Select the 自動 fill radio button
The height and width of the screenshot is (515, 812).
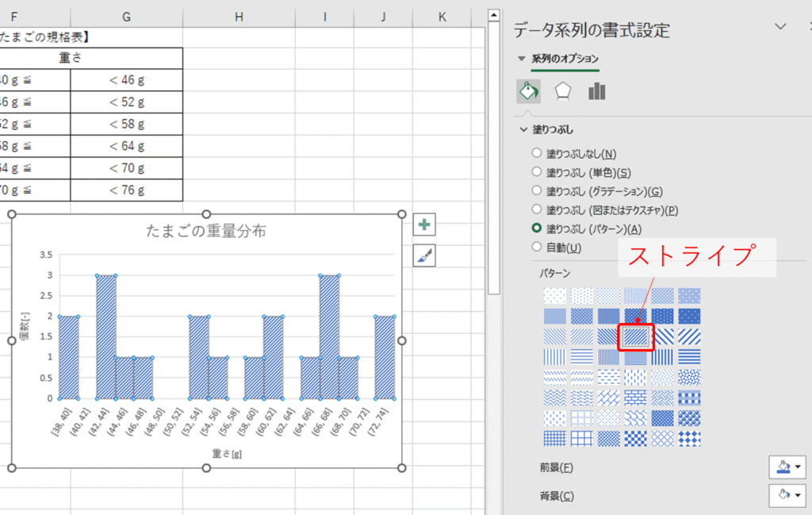(x=538, y=248)
